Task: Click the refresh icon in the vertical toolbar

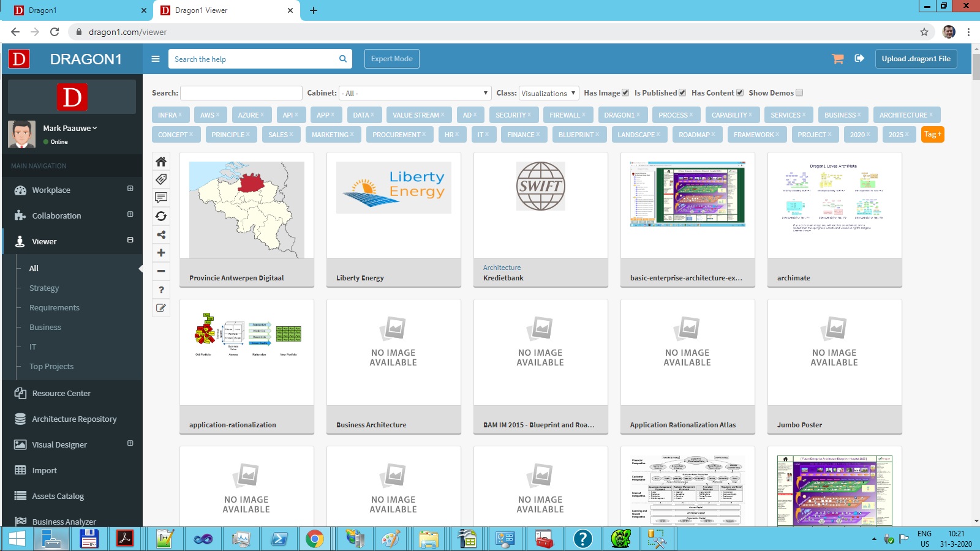Action: (161, 216)
